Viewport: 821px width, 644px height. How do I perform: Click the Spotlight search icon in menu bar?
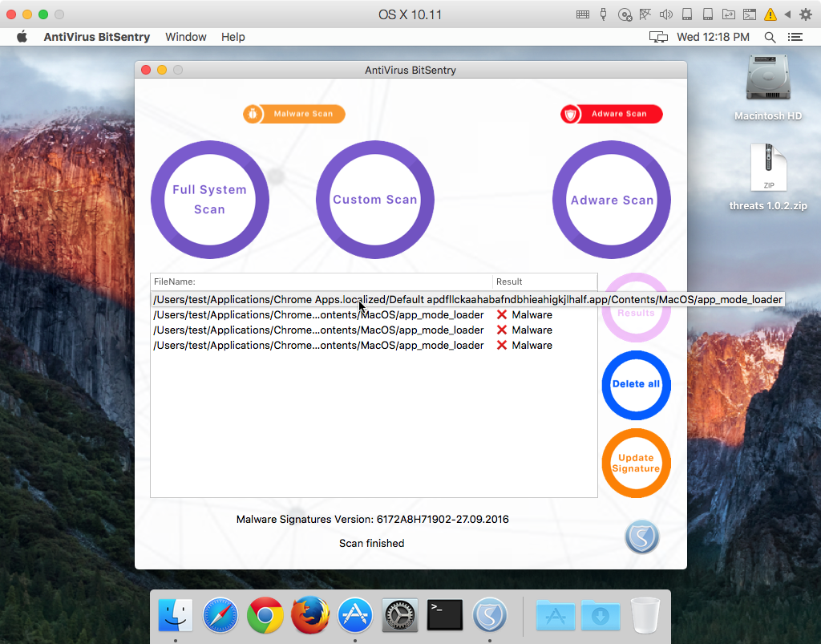[770, 37]
